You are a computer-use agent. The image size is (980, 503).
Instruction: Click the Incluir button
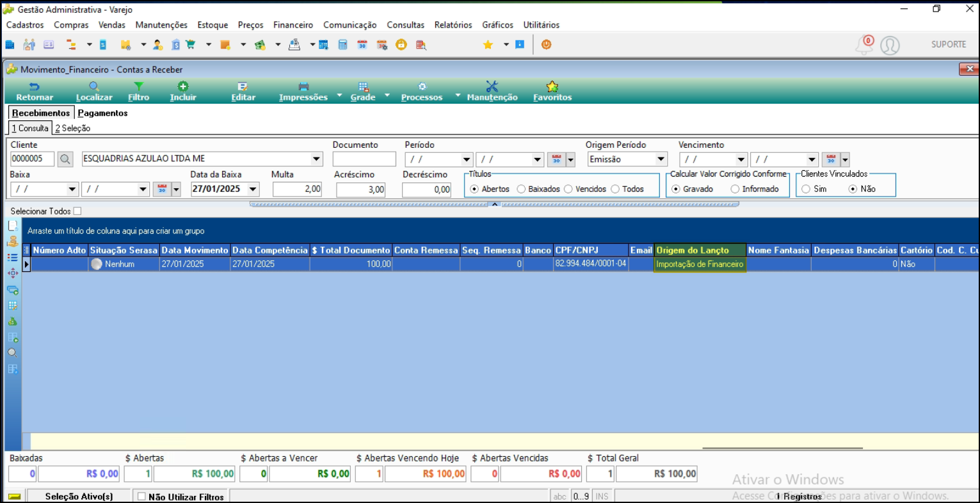183,92
